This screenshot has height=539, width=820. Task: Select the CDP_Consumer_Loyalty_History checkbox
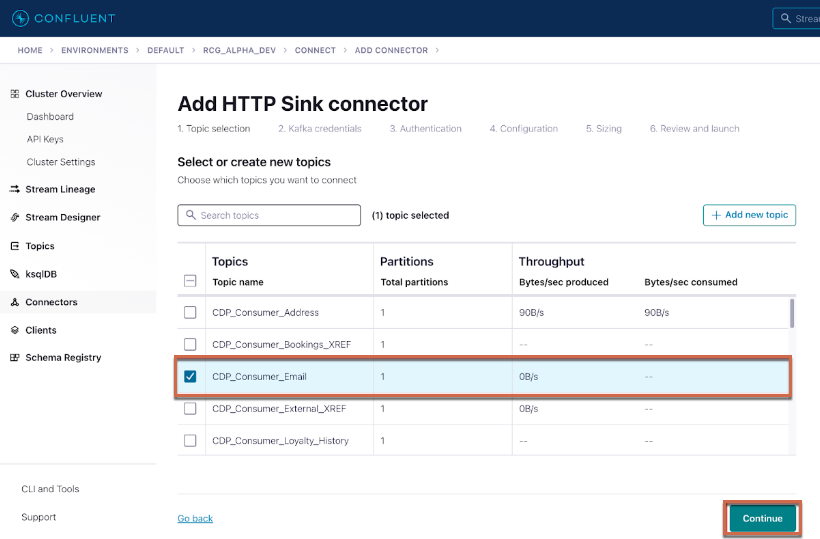coord(190,441)
